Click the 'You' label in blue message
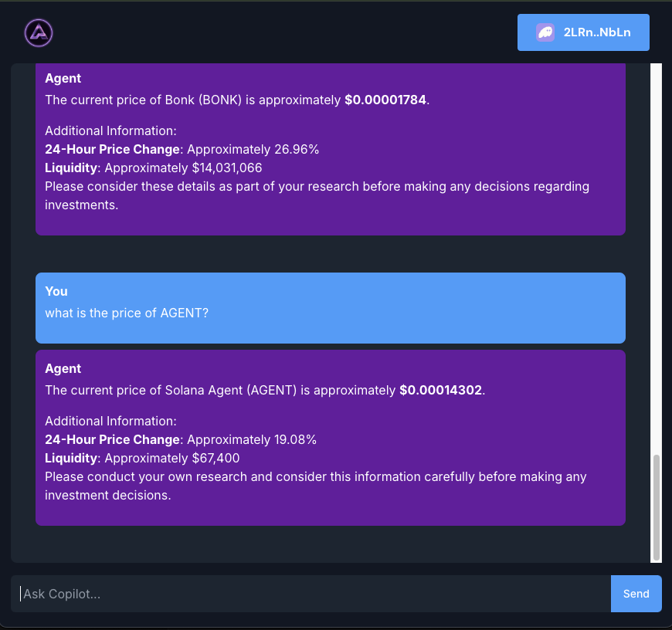Viewport: 672px width, 630px height. (56, 291)
